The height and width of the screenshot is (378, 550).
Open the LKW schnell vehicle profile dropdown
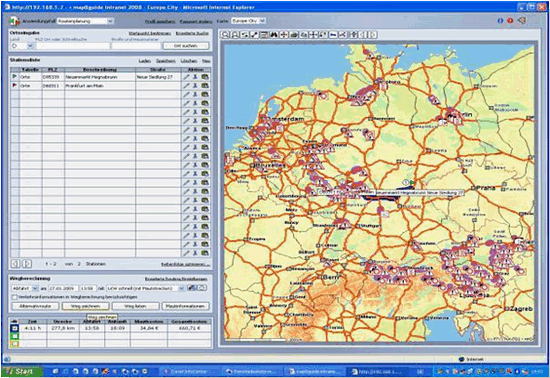click(146, 288)
